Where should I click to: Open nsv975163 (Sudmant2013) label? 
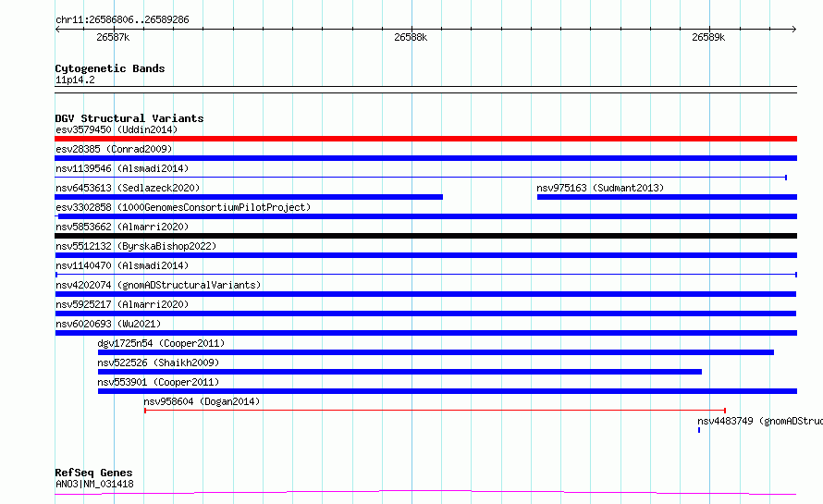600,188
